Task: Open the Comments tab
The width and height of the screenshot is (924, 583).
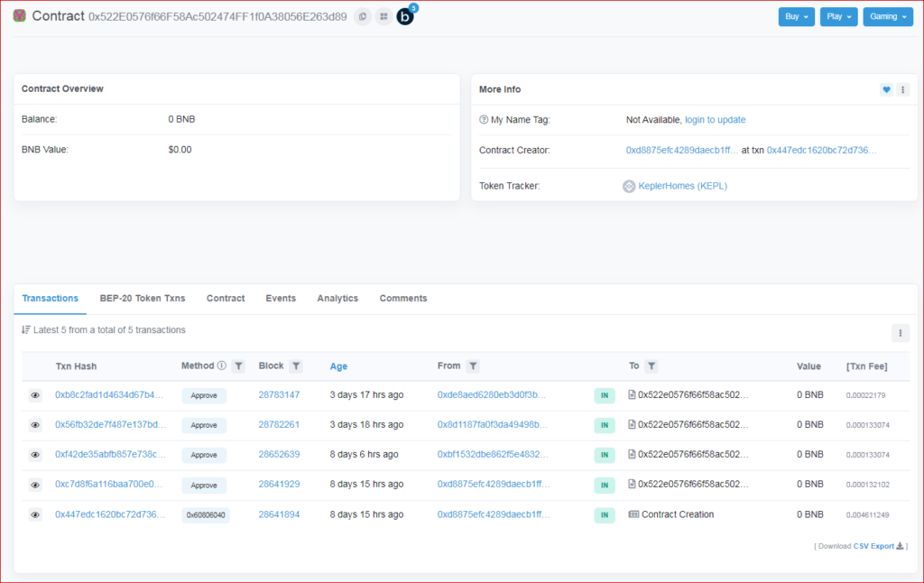Action: (x=403, y=299)
